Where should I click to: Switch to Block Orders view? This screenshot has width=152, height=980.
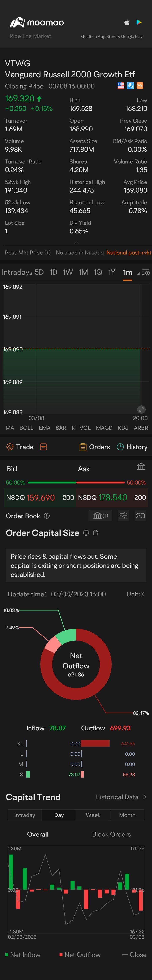click(111, 834)
